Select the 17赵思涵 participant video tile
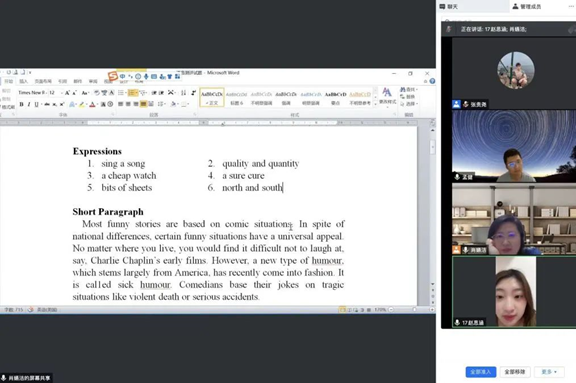Viewport: 576px width, 383px height. click(514, 292)
